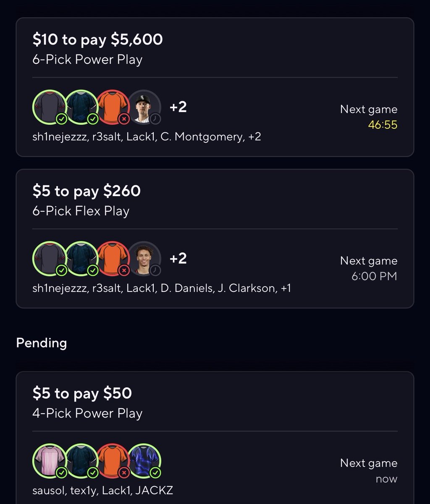Expand +2 more picks in Power Play

coord(178,107)
